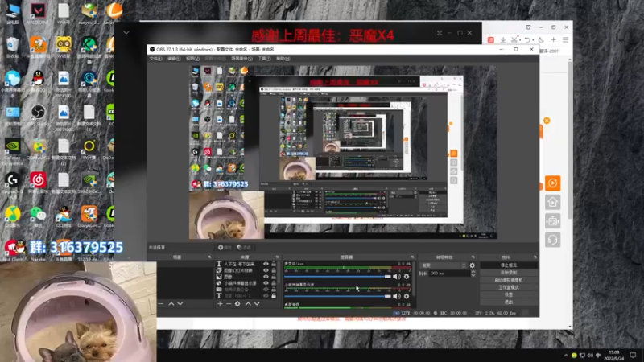Screen dimensions: 644x362
Task: Click the undo arrow icon in the browser toolbar
Action: point(527,39)
